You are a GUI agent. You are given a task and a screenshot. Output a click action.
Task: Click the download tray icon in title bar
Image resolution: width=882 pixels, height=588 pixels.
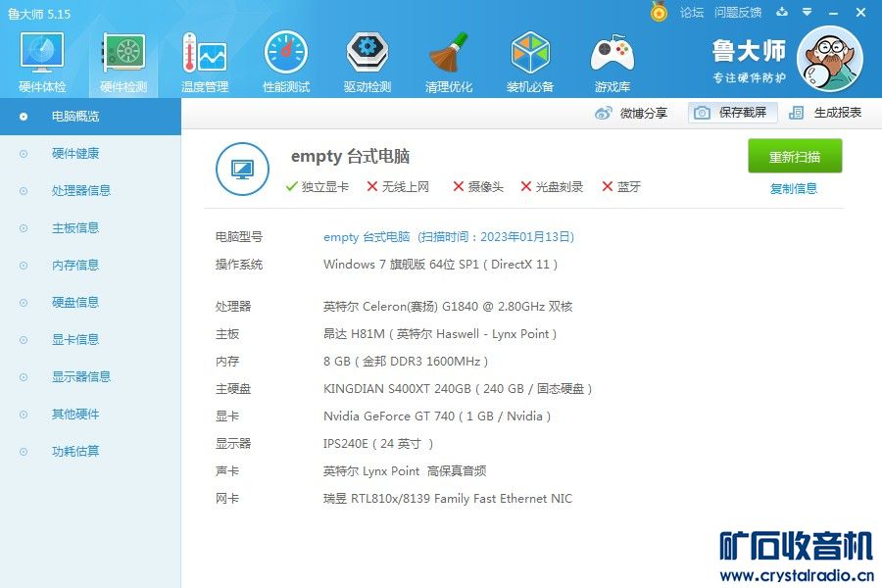click(x=782, y=13)
